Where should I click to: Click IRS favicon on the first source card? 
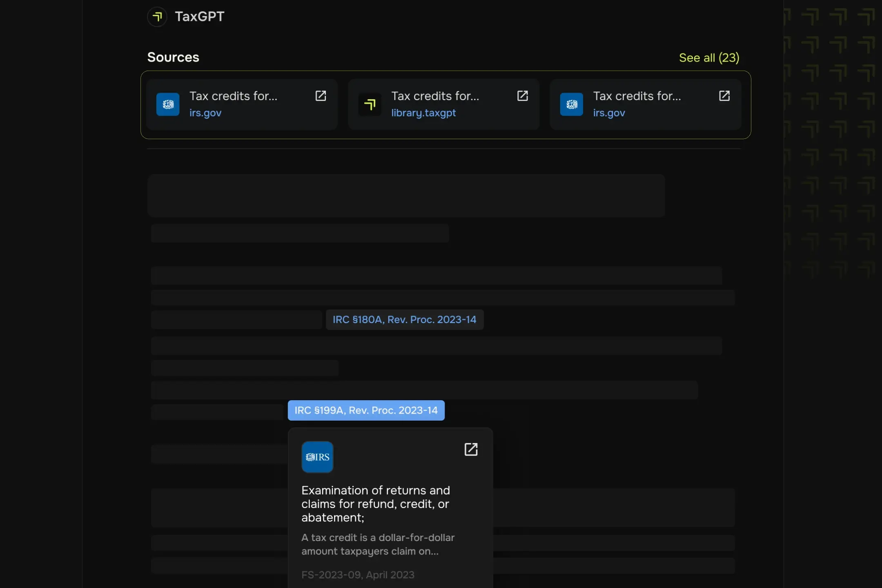tap(168, 105)
